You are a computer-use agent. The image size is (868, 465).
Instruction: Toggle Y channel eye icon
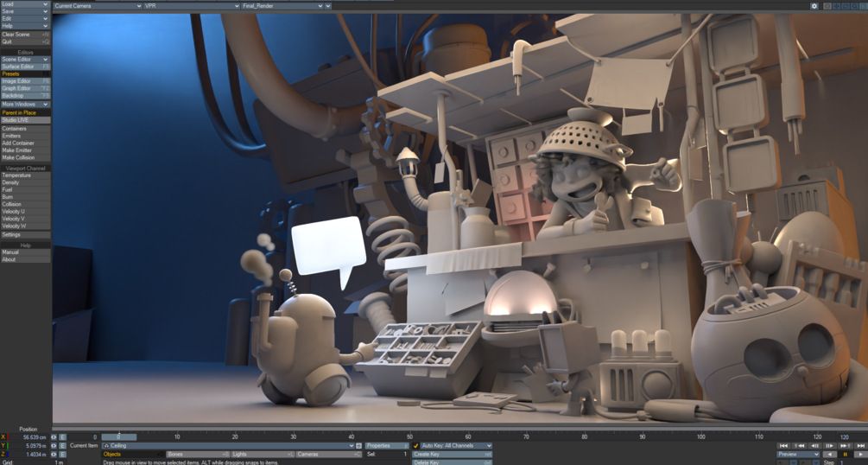pyautogui.click(x=54, y=446)
